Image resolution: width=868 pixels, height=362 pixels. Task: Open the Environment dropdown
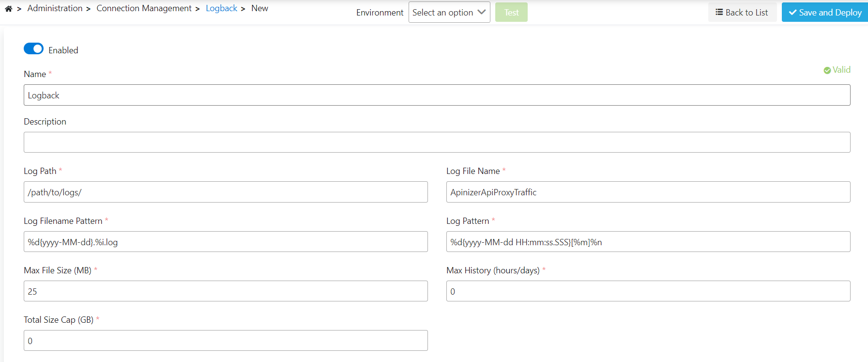point(449,13)
